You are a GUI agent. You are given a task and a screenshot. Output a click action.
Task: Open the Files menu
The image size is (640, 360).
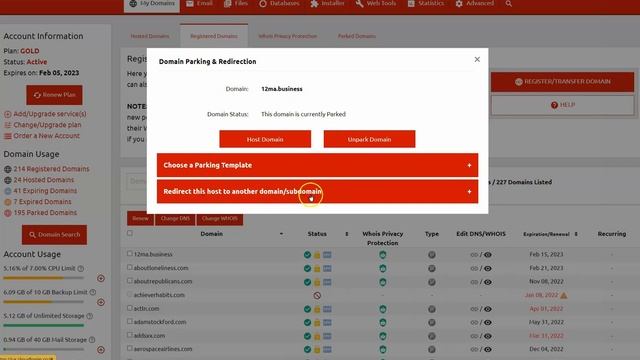point(236,4)
